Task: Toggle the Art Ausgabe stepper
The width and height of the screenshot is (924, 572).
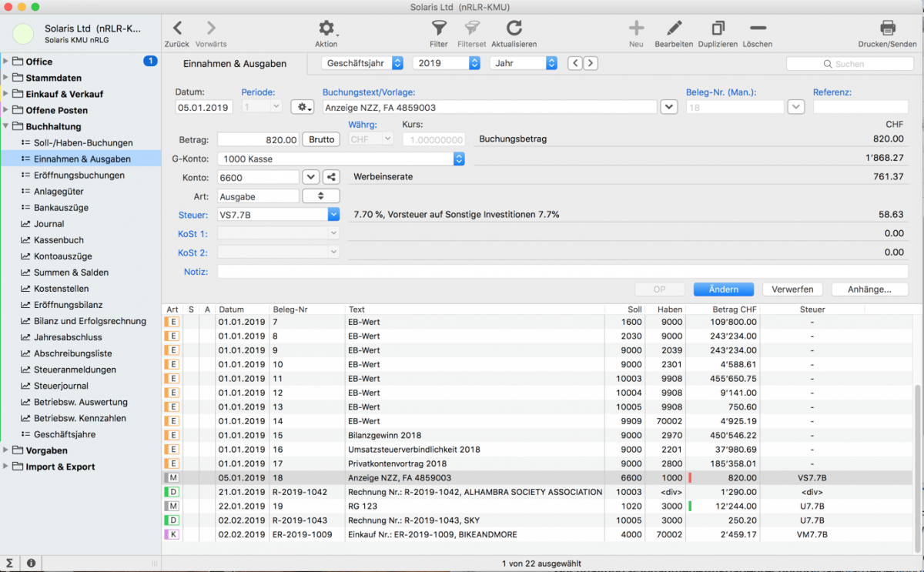Action: [321, 196]
